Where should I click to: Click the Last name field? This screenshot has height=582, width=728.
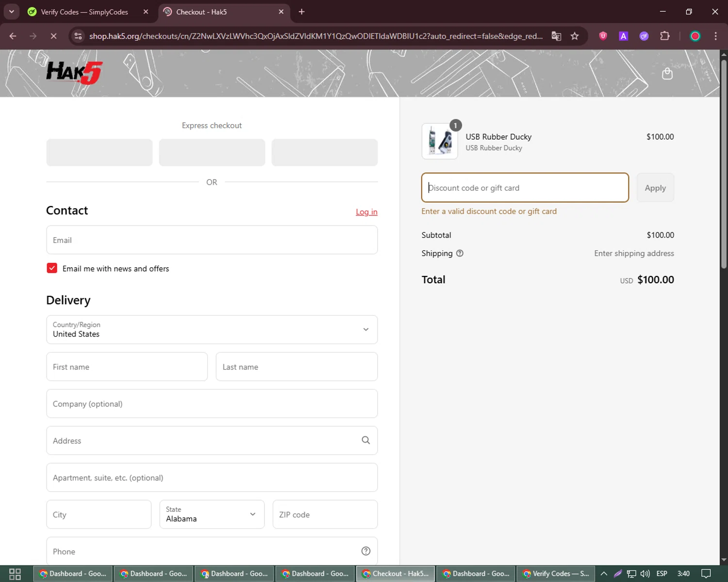click(x=297, y=367)
